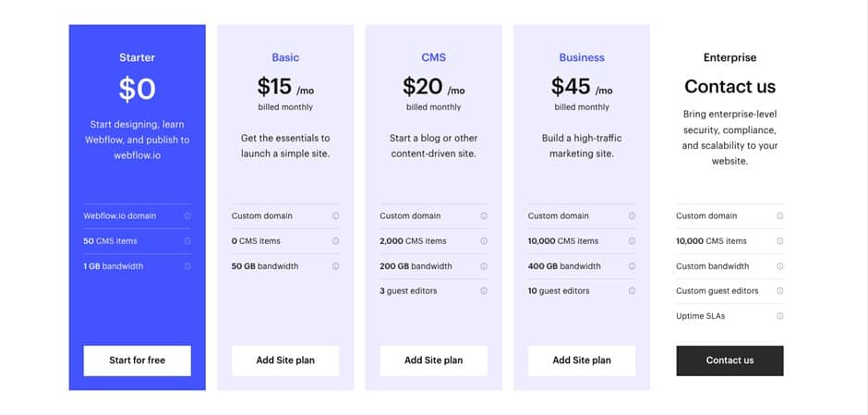View info for 400 GB bandwidth
Image resolution: width=868 pixels, height=415 pixels.
pos(632,266)
